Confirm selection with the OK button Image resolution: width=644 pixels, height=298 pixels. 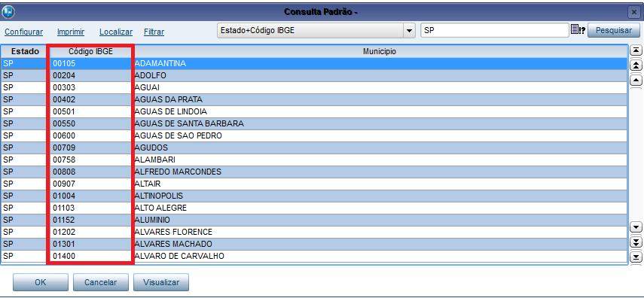[x=40, y=282]
